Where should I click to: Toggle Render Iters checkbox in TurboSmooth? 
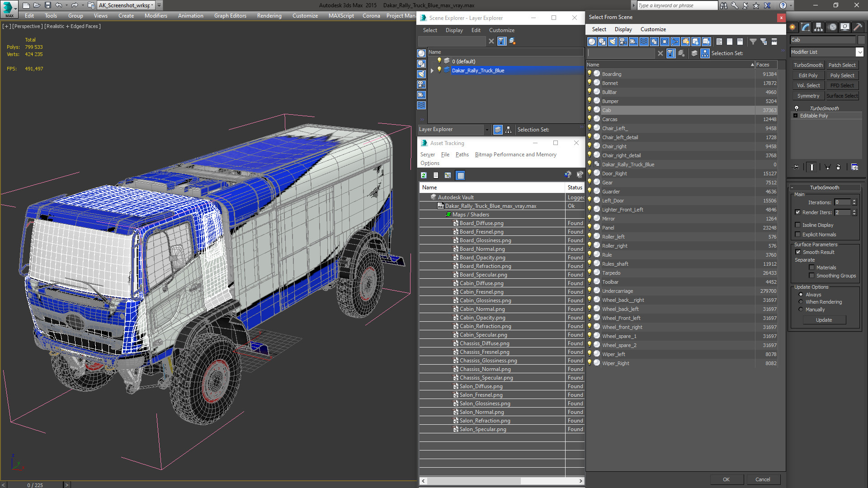click(x=797, y=212)
